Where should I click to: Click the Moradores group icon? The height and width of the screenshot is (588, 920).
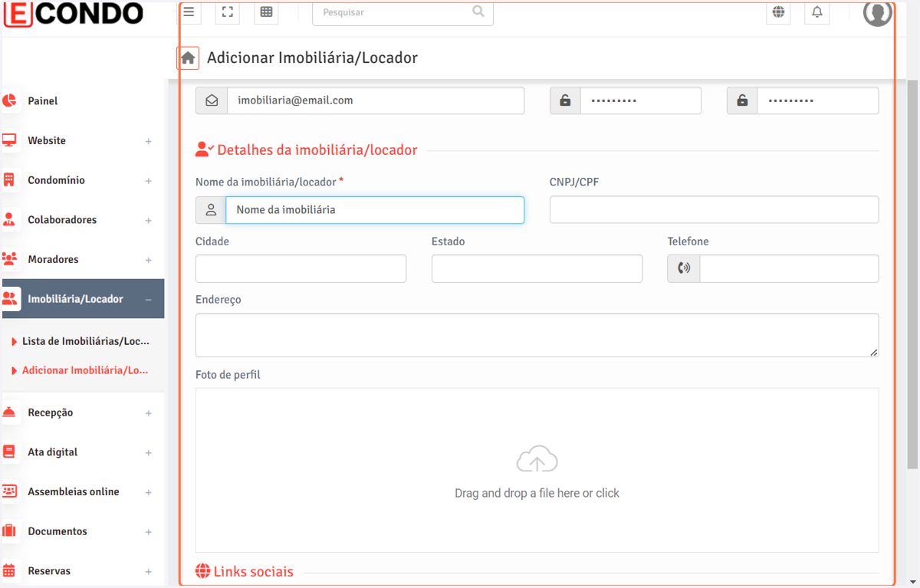[9, 259]
